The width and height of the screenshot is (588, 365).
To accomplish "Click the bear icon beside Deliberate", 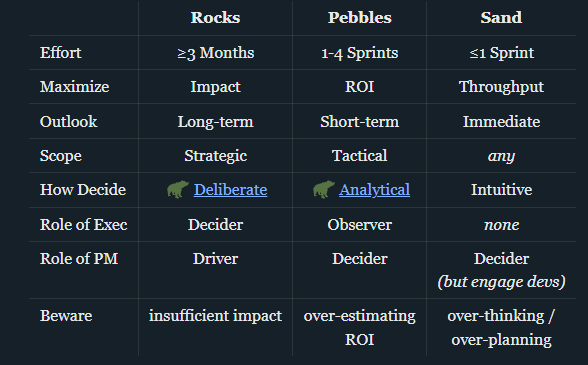I will (x=178, y=189).
